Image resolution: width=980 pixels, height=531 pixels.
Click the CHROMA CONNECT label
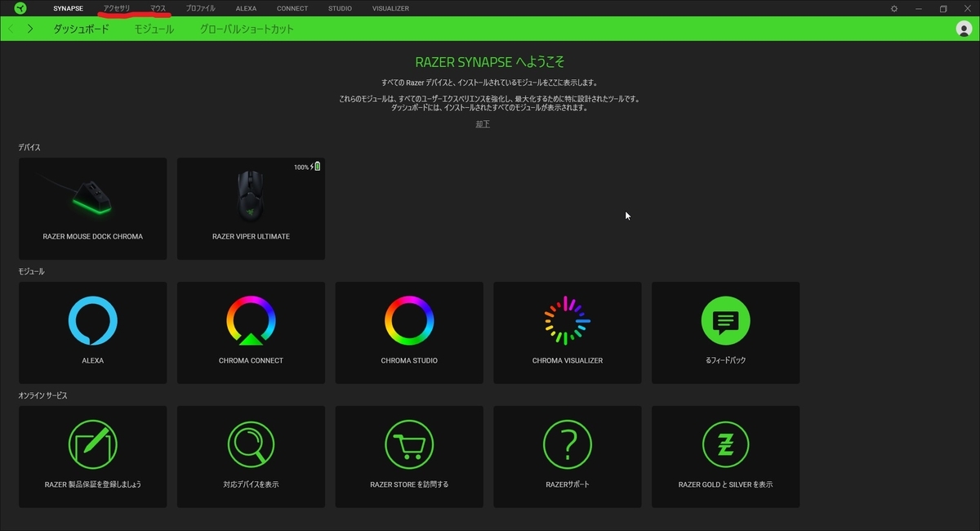(251, 360)
